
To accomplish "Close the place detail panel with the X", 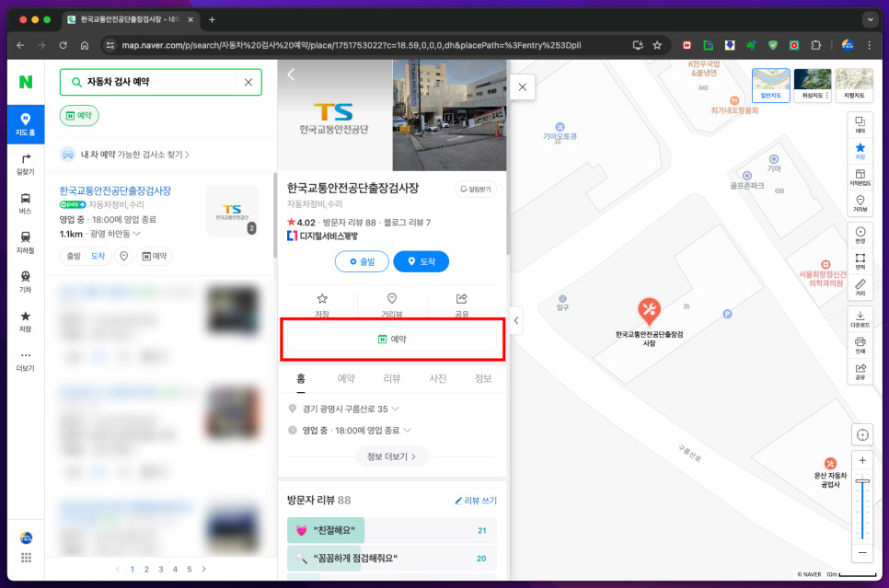I will [522, 87].
